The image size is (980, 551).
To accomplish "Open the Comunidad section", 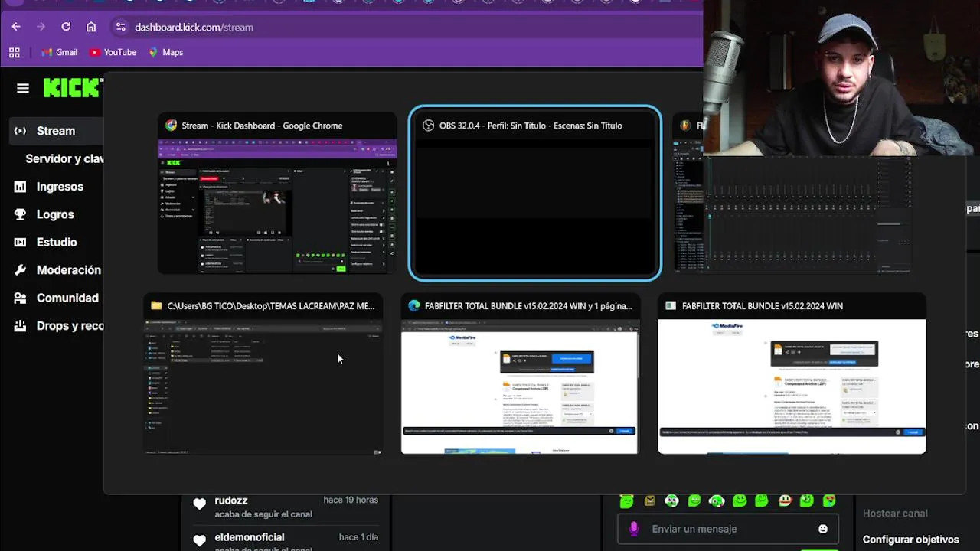I will tap(67, 298).
